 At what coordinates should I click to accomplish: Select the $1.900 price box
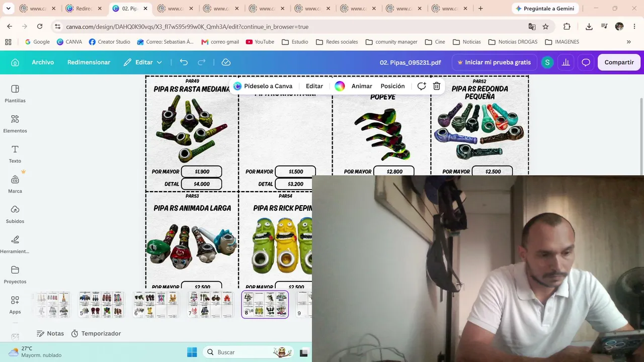coord(202,171)
